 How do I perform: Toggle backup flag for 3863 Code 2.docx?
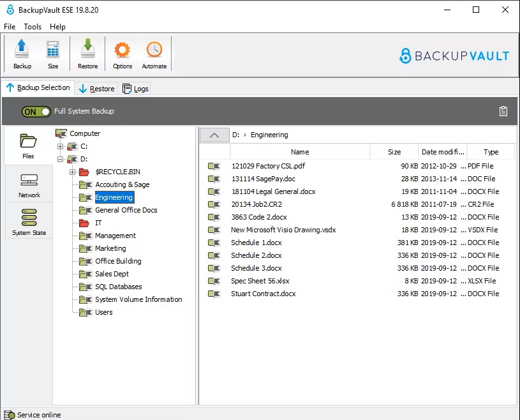click(x=214, y=217)
